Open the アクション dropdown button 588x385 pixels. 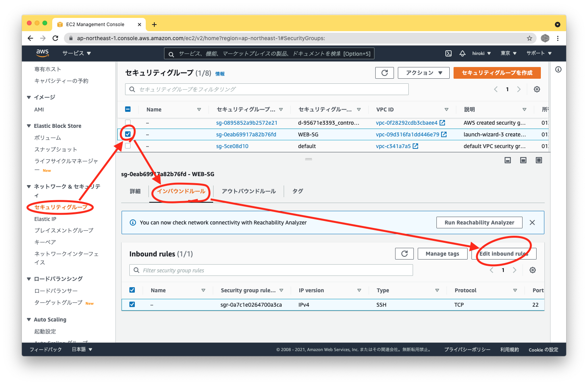pos(424,73)
